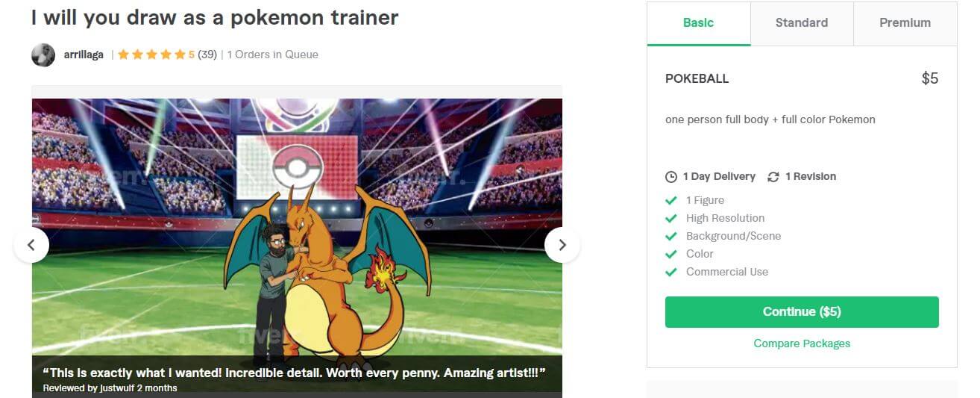Click the checkmark beside 1 Figure

671,200
